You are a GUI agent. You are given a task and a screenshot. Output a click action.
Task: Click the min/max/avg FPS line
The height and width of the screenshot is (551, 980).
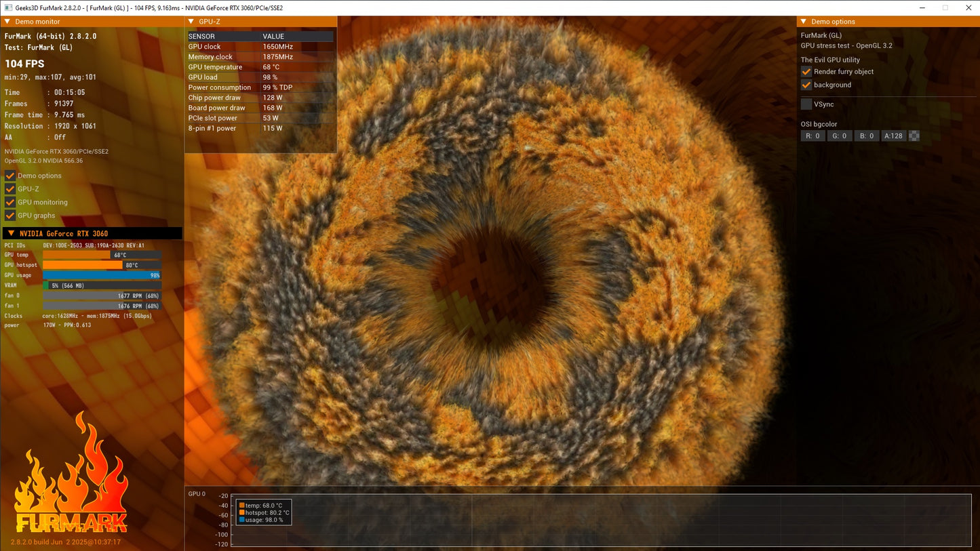pyautogui.click(x=50, y=77)
